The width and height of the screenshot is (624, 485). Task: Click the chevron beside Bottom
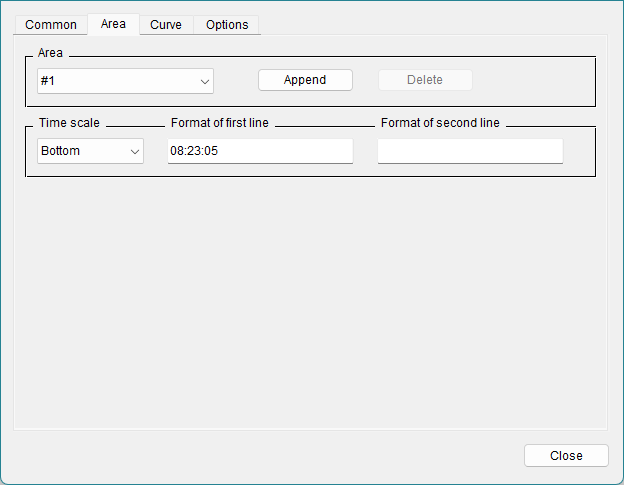pyautogui.click(x=134, y=151)
